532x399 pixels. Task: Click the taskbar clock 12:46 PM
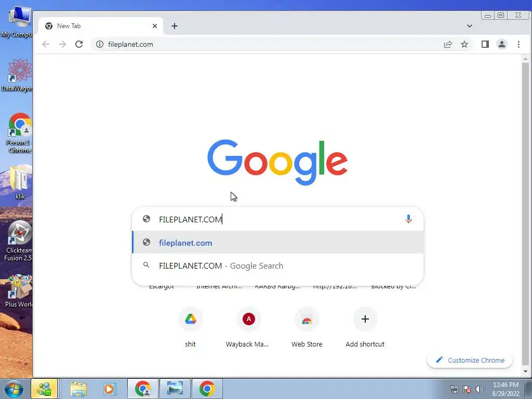506,389
